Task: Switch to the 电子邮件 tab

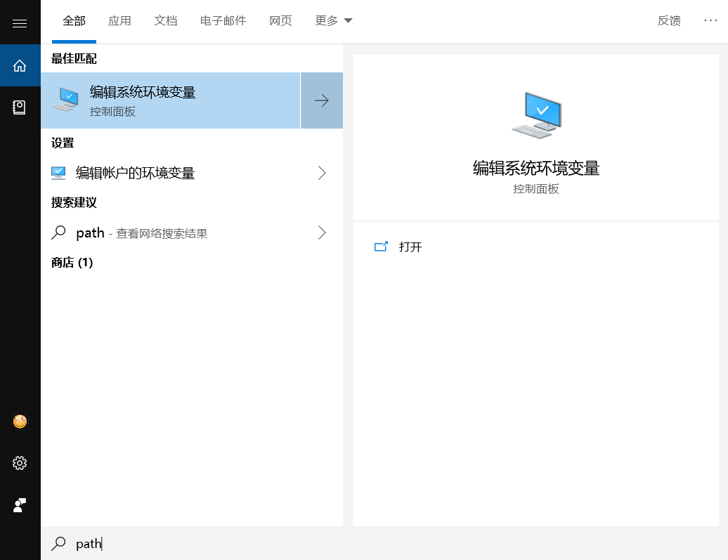Action: click(223, 21)
